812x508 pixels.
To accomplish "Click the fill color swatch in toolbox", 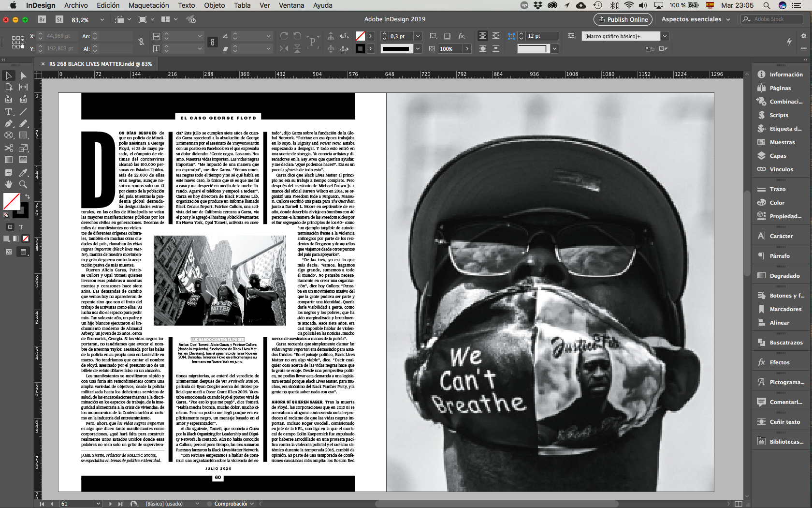I will pos(12,201).
